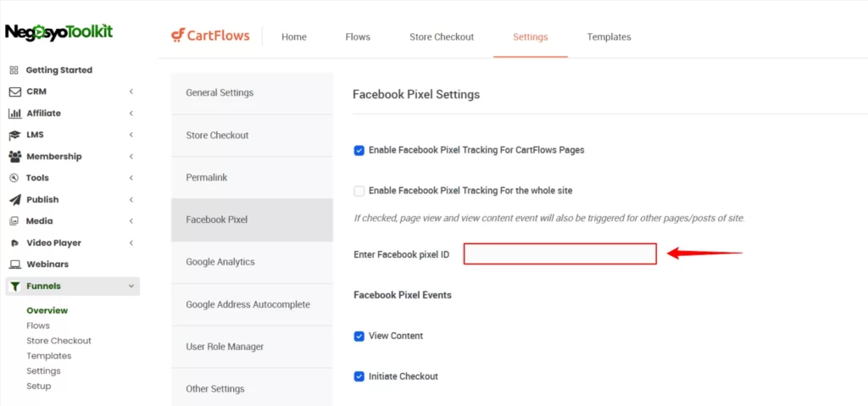The width and height of the screenshot is (868, 406).
Task: Enable Facebook Pixel Tracking for the whole site
Action: (x=359, y=191)
